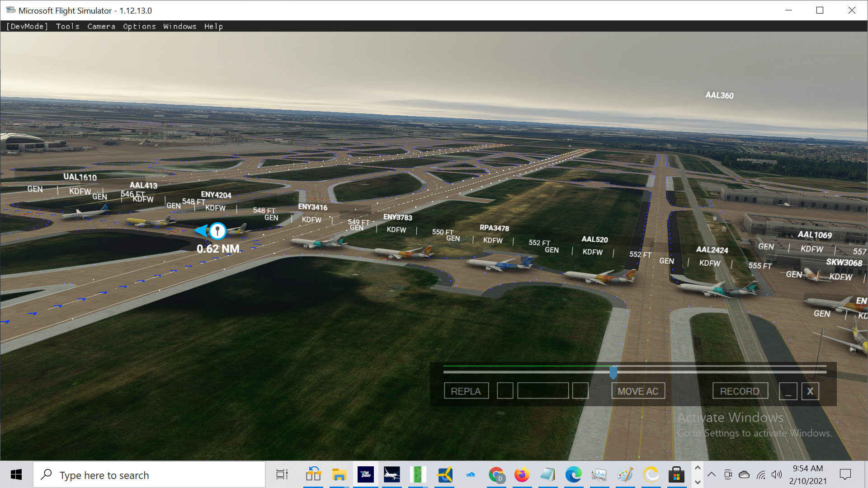Click the wide blank field in the replay panel

point(543,391)
